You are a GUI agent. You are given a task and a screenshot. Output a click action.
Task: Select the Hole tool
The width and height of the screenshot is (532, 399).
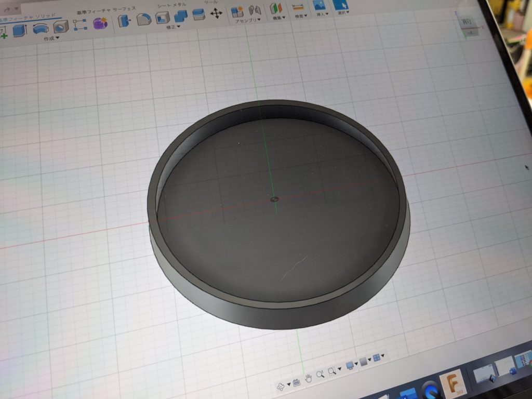[61, 27]
